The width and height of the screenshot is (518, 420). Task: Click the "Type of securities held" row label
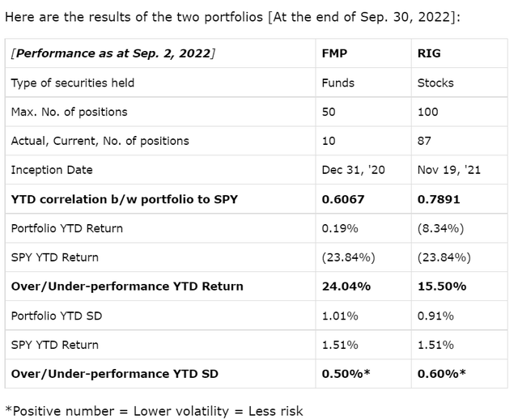tap(73, 83)
